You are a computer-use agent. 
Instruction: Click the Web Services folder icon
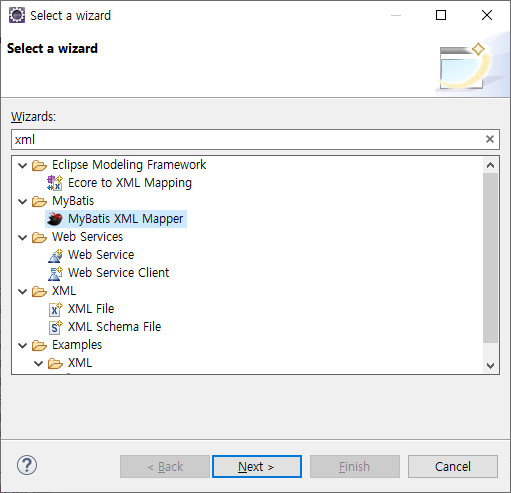[39, 237]
